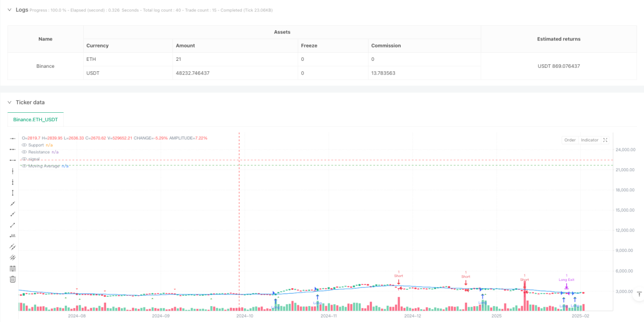644x322 pixels.
Task: Select the horizontal straight line drawing tool
Action: (x=13, y=138)
